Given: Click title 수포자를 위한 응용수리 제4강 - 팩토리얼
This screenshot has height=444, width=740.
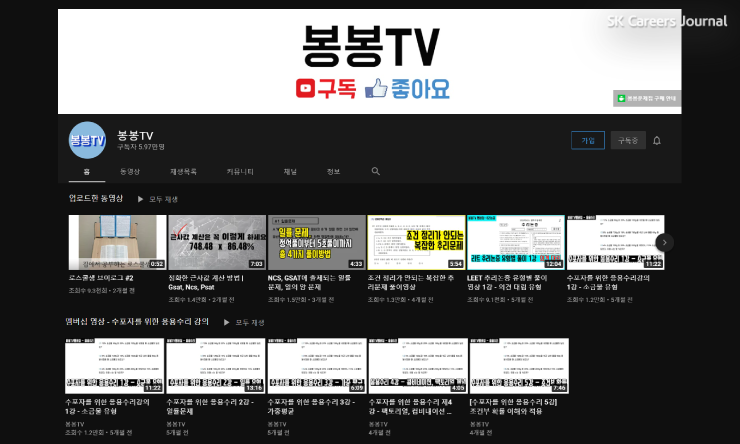Looking at the screenshot, I should 411,407.
